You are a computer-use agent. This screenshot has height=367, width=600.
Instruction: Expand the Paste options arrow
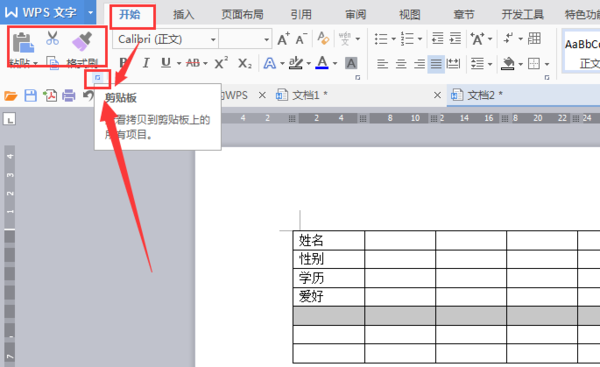coord(35,64)
